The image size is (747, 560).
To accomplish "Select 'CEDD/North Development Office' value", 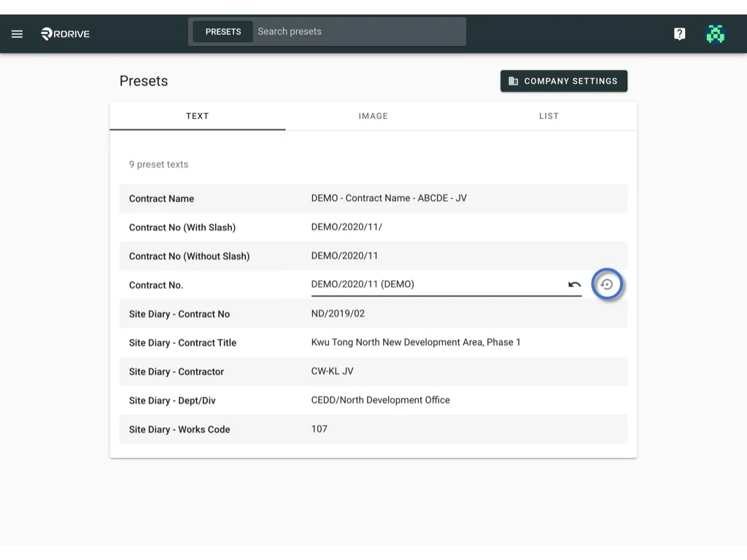I will click(380, 400).
